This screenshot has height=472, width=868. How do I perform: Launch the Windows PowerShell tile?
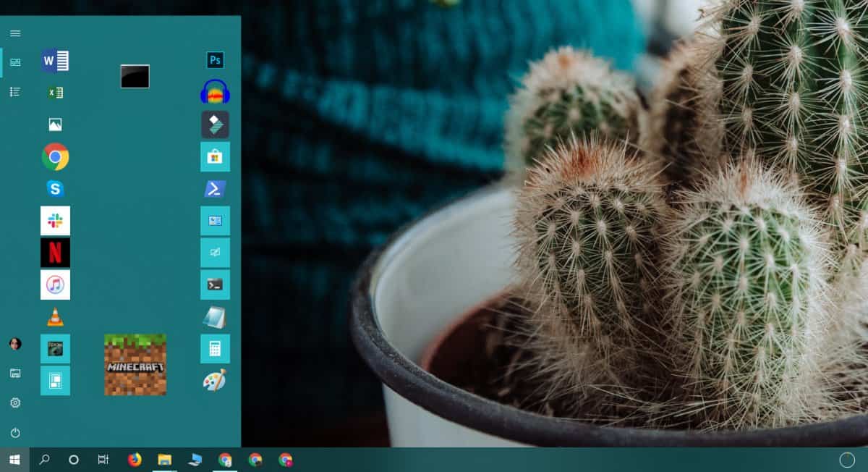click(215, 189)
